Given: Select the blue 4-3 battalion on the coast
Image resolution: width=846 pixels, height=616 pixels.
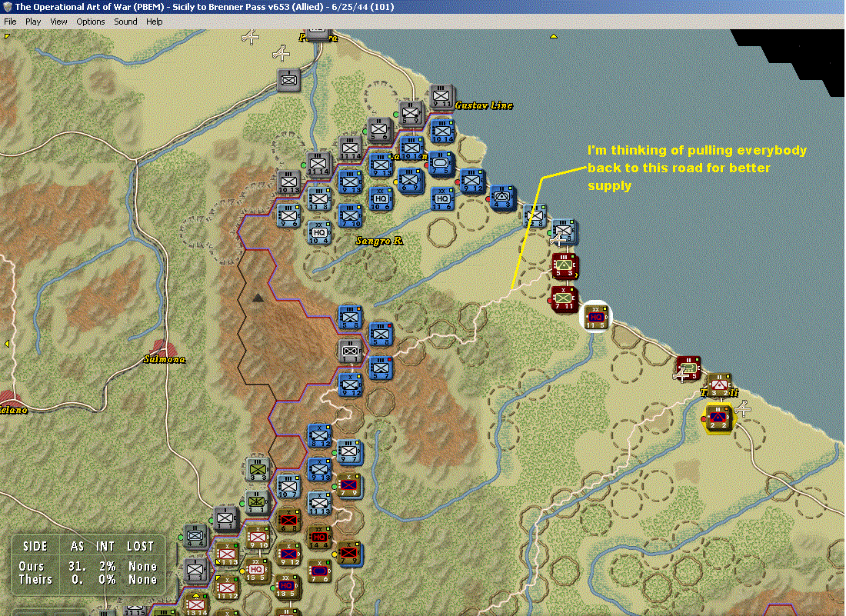Looking at the screenshot, I should point(504,198).
